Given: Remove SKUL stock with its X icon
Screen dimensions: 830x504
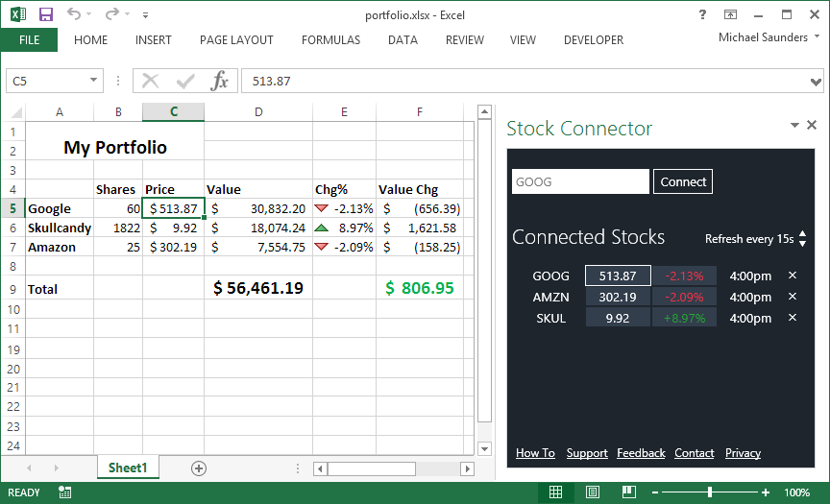Looking at the screenshot, I should (793, 318).
